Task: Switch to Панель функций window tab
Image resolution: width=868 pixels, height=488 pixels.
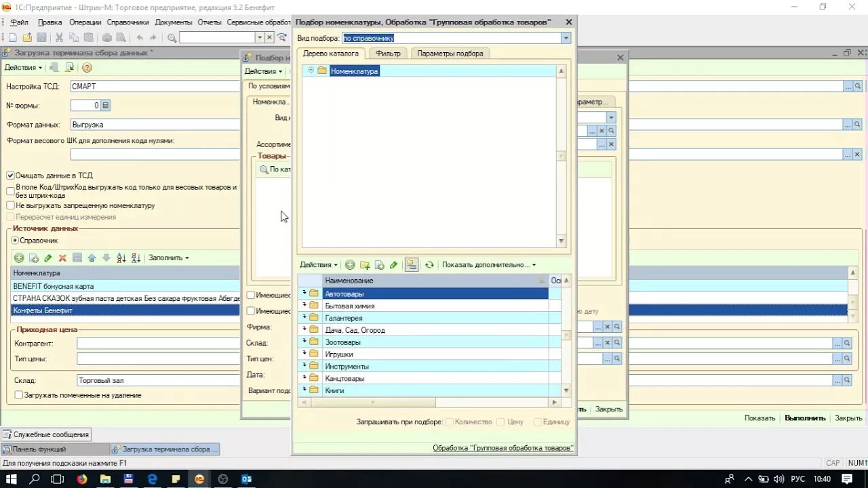Action: (x=55, y=449)
